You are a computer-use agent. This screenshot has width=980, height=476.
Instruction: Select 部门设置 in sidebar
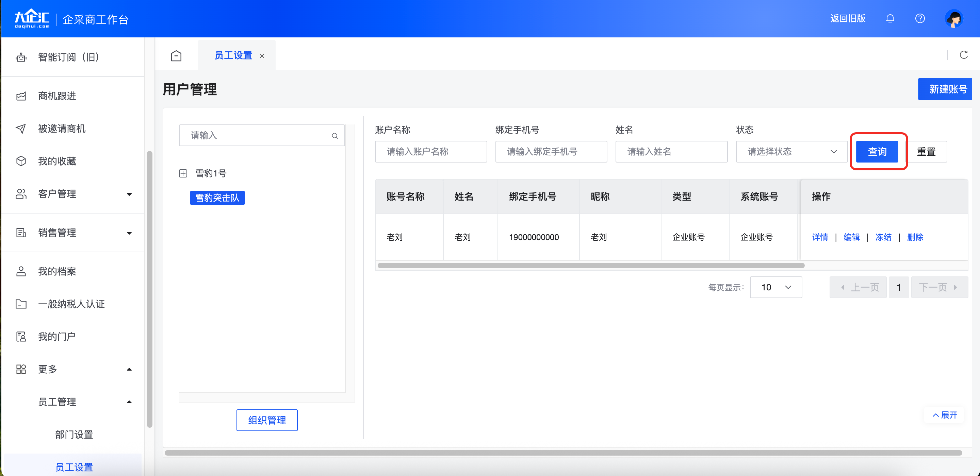click(74, 435)
